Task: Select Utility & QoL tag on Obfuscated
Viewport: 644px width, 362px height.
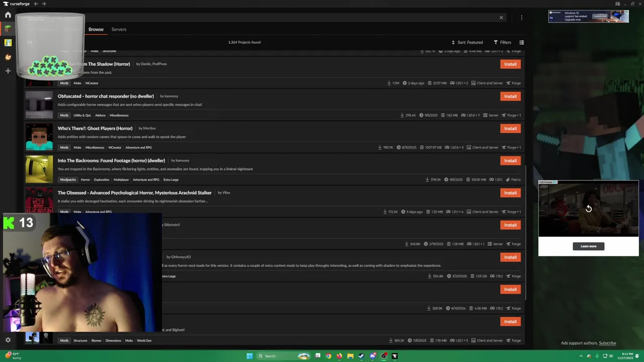Action: pyautogui.click(x=82, y=115)
